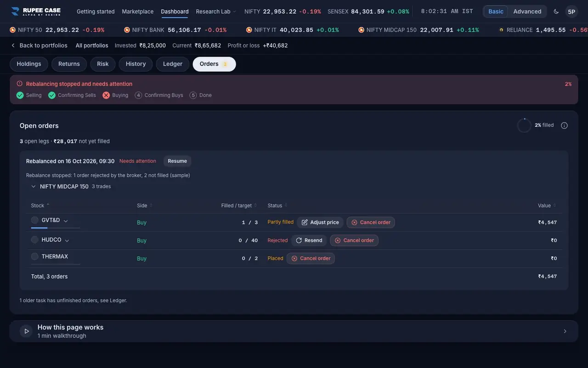Open the Research Lab dropdown
Image resolution: width=588 pixels, height=368 pixels.
tap(216, 11)
